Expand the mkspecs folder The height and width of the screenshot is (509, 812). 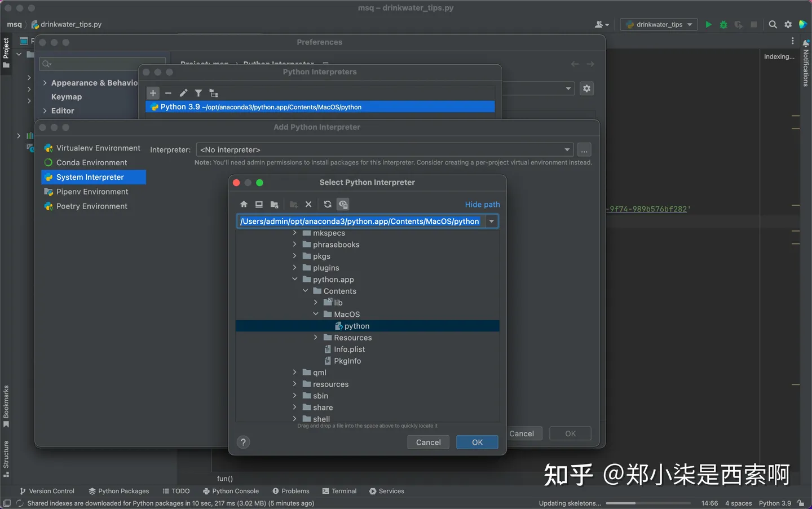tap(294, 233)
